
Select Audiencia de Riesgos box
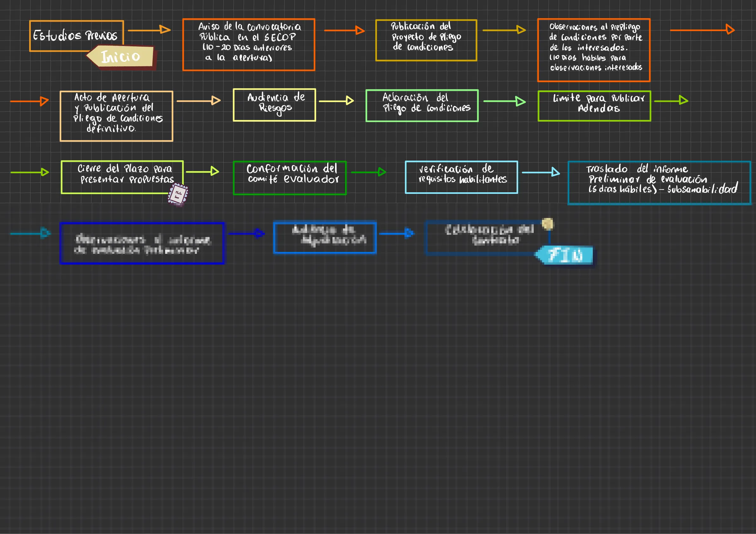pos(274,105)
